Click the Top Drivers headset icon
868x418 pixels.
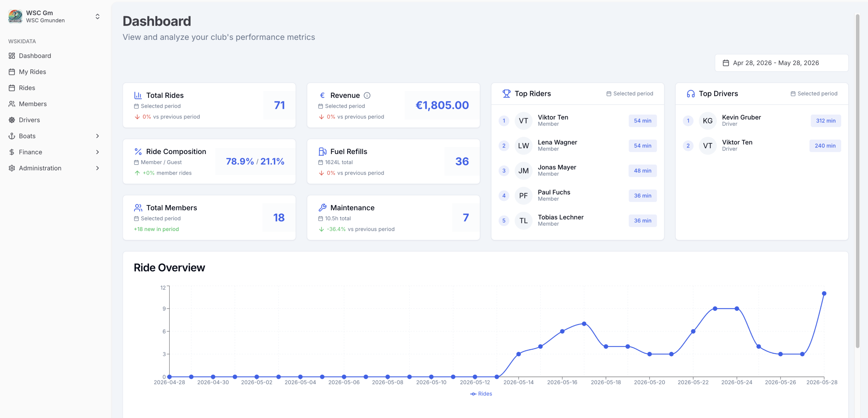691,94
